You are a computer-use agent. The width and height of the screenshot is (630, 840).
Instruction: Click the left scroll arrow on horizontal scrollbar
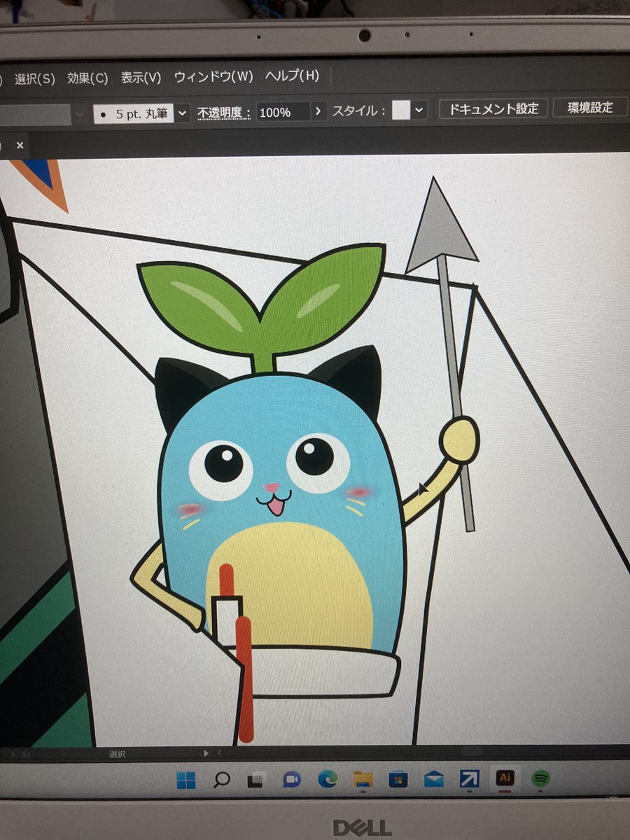point(220,753)
